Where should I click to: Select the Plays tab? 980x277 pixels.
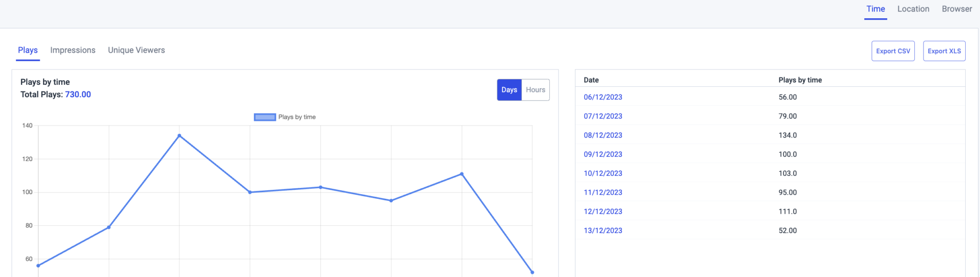pos(28,50)
